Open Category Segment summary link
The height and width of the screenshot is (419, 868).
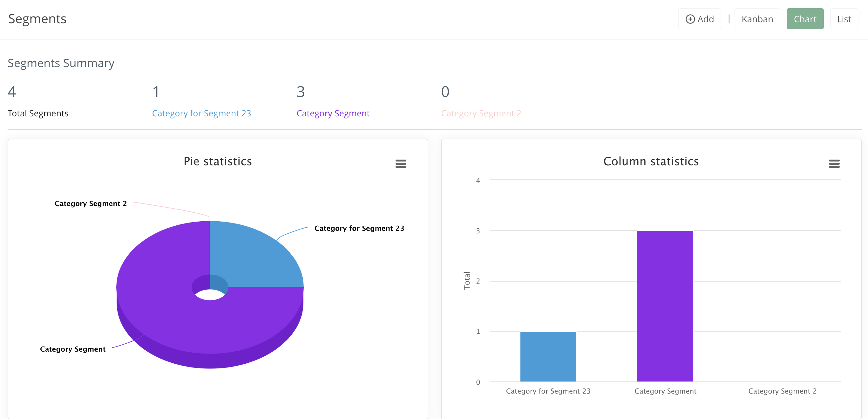tap(333, 113)
